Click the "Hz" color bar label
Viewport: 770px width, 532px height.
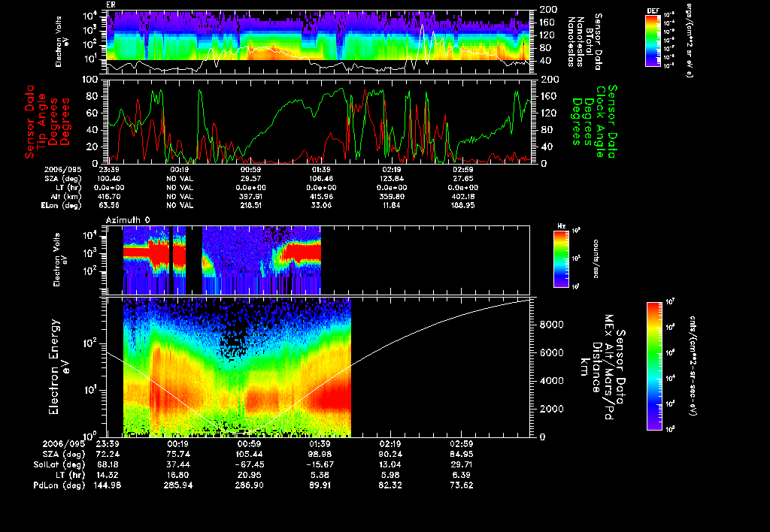(561, 227)
